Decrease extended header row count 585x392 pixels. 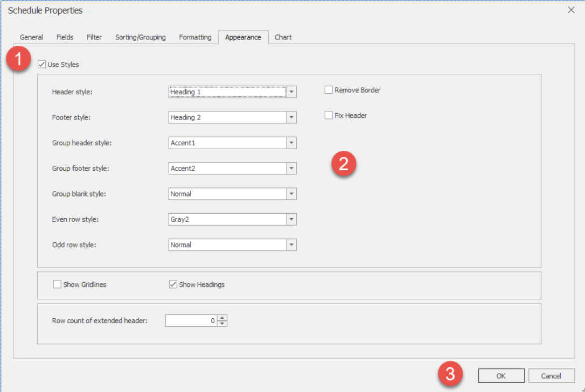click(x=222, y=324)
